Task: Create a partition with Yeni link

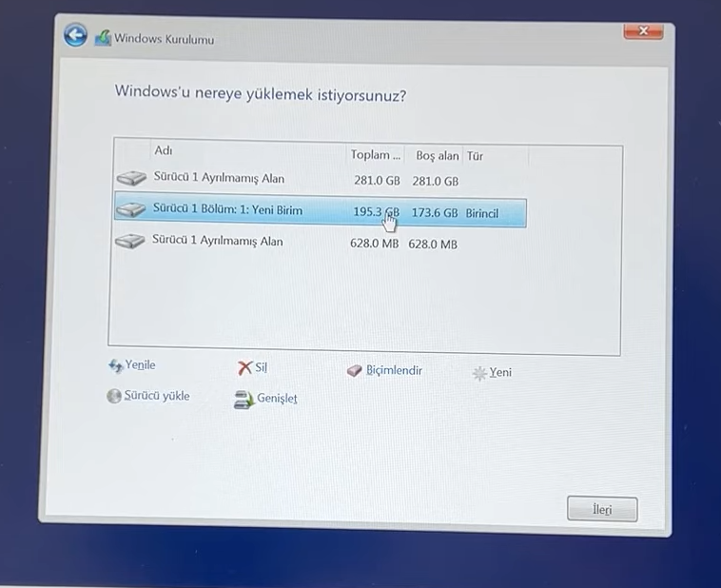Action: (x=500, y=372)
